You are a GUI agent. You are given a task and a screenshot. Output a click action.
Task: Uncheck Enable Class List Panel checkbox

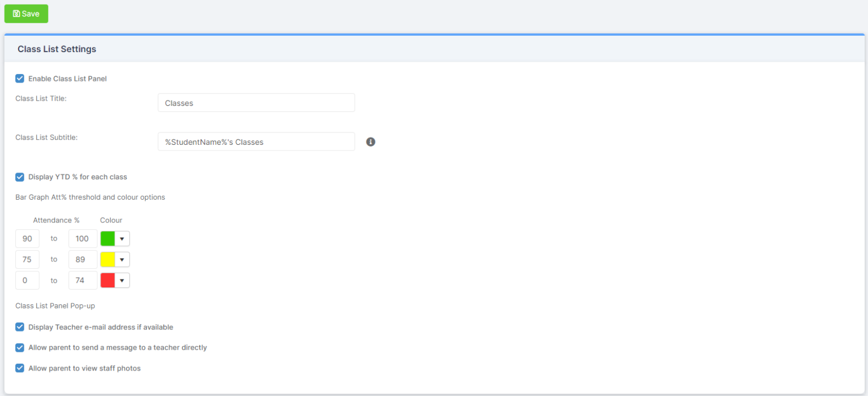pos(20,79)
